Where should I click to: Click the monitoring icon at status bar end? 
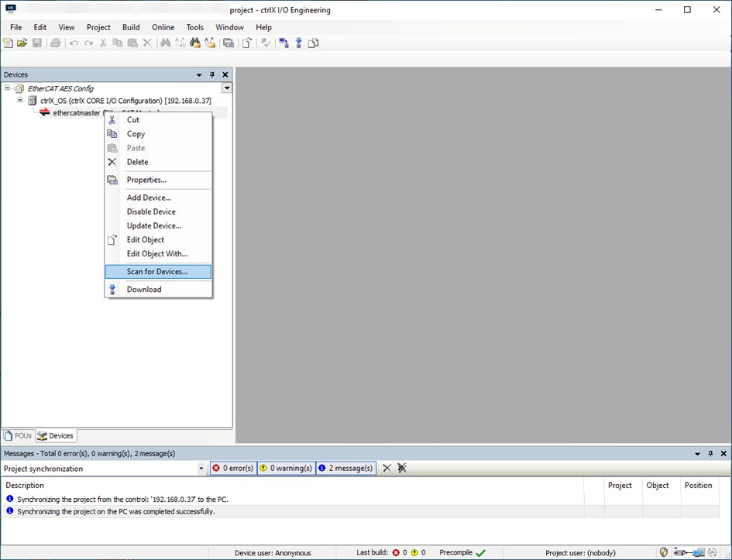click(x=713, y=552)
